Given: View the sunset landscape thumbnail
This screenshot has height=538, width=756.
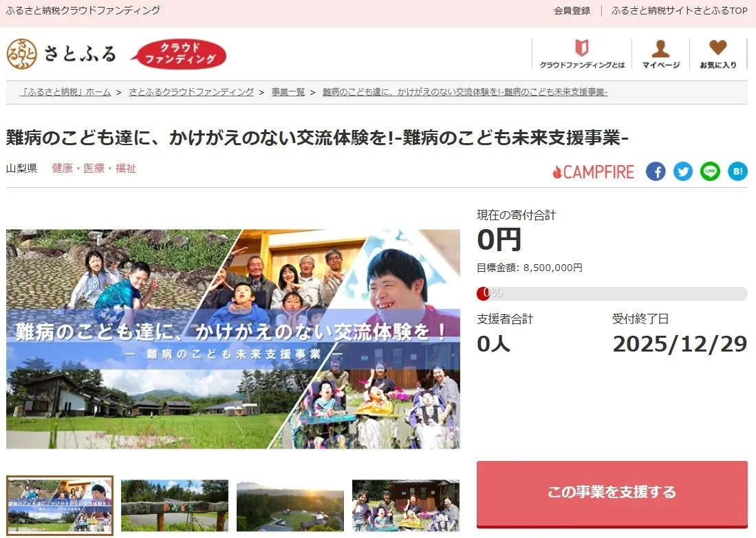Looking at the screenshot, I should pos(290,506).
